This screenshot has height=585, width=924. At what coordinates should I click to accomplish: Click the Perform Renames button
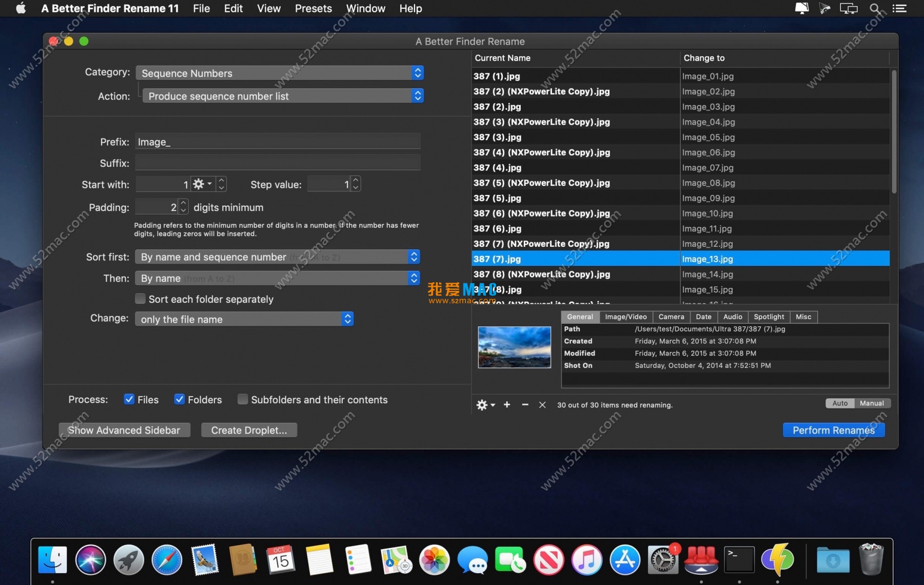[x=834, y=430]
